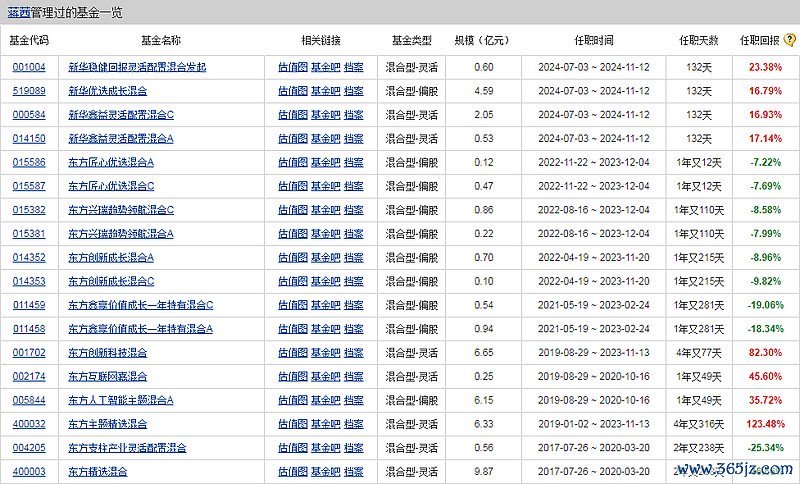Open 估值图 for 新华鑫益灵活配置混合A
The width and height of the screenshot is (800, 484).
coord(293,138)
